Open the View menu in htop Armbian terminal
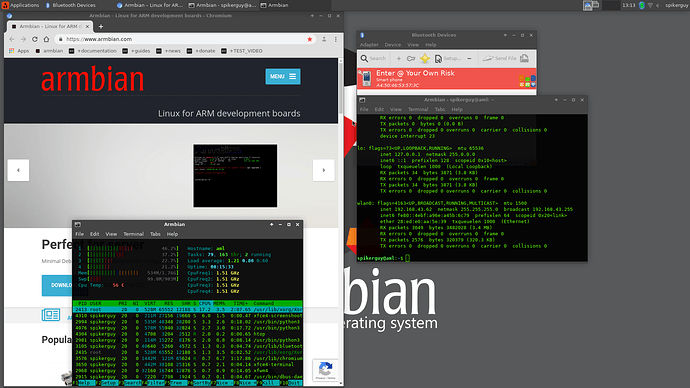Screen dimensions: 690x388 111,234
